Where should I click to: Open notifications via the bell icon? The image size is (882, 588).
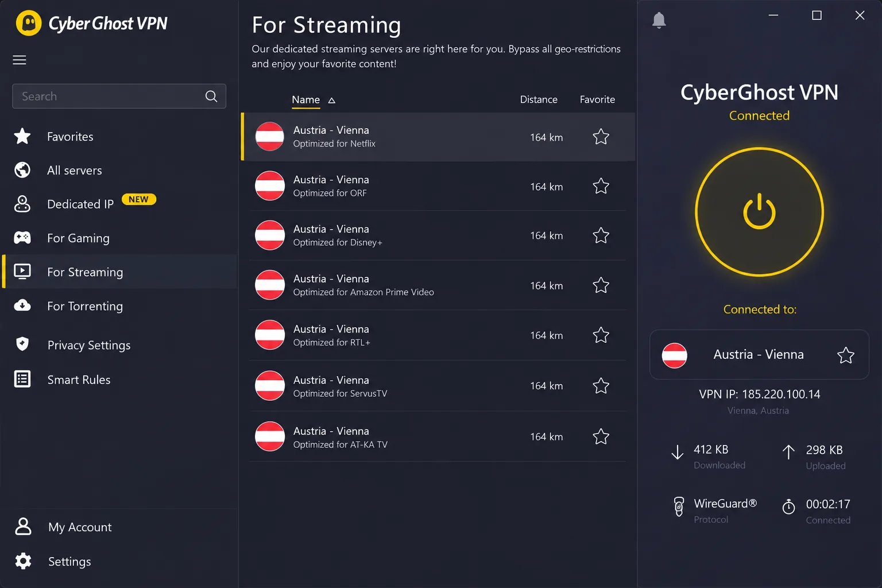point(659,21)
